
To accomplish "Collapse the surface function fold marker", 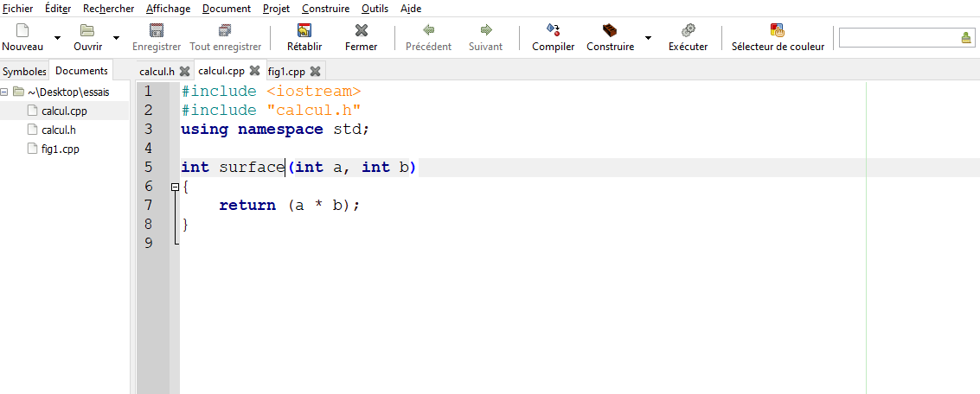I will [175, 187].
